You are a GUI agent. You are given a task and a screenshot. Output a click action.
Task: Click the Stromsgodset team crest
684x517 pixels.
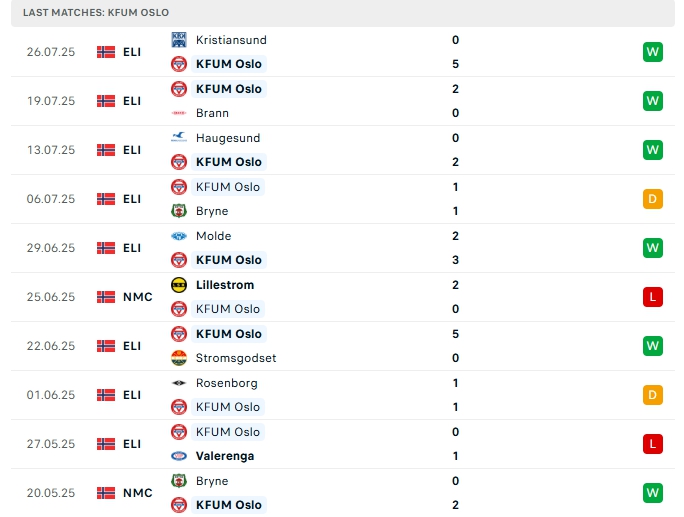pos(179,358)
